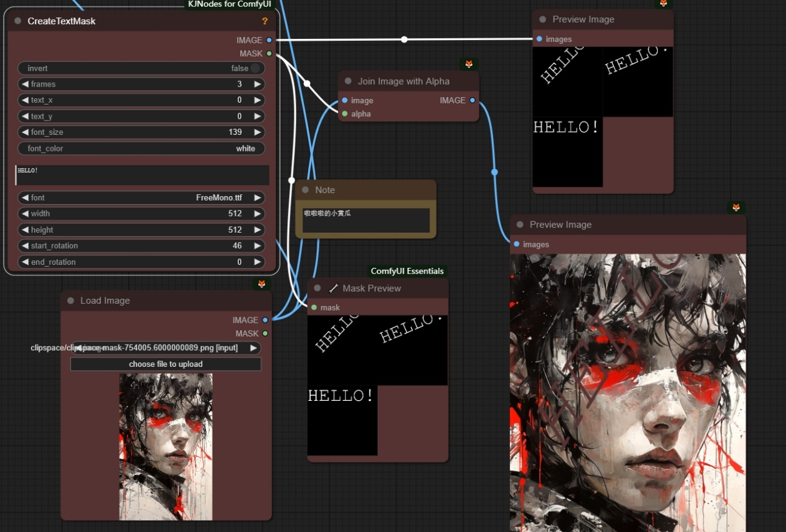Open the font dropdown showing FreeMono.ttf
Screen dimensions: 786x532
tap(141, 198)
